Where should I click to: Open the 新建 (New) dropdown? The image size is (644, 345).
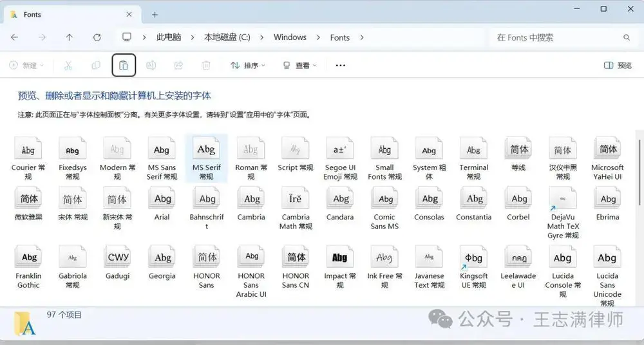[26, 65]
